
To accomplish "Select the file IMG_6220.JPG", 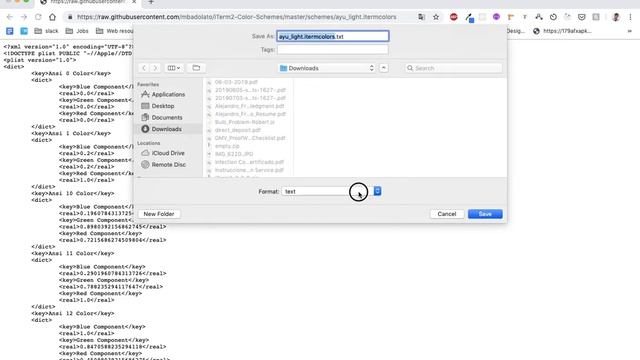I will (x=234, y=154).
